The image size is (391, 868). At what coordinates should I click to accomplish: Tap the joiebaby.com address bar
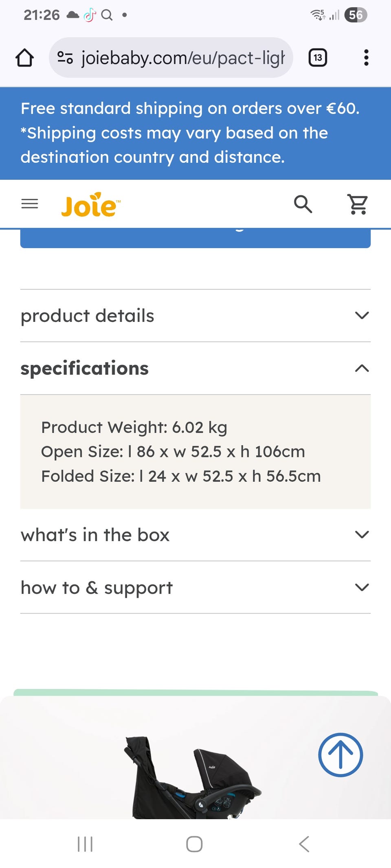pyautogui.click(x=183, y=58)
